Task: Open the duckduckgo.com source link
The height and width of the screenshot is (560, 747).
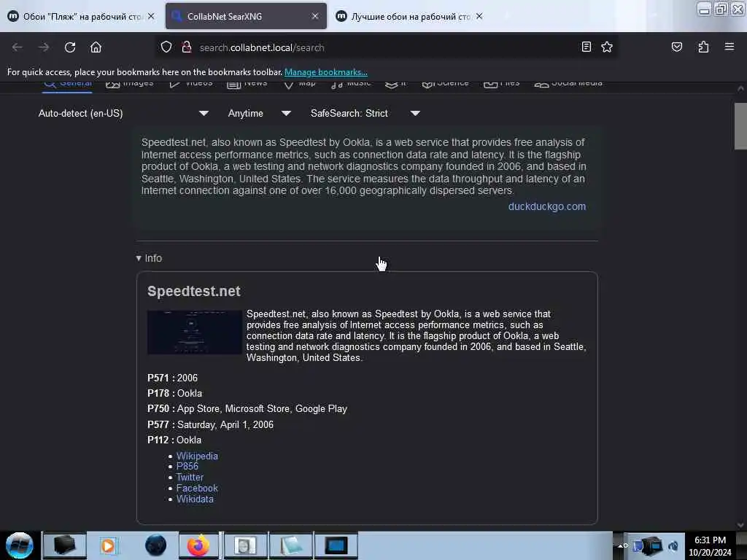Action: (x=547, y=206)
